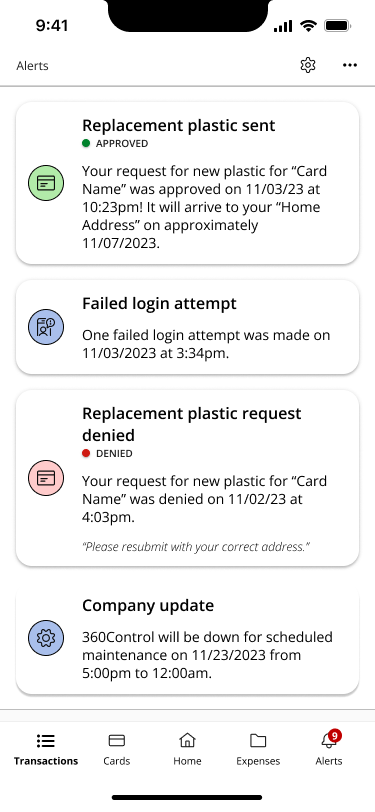Tap the blue failed login user icon

[x=46, y=327]
